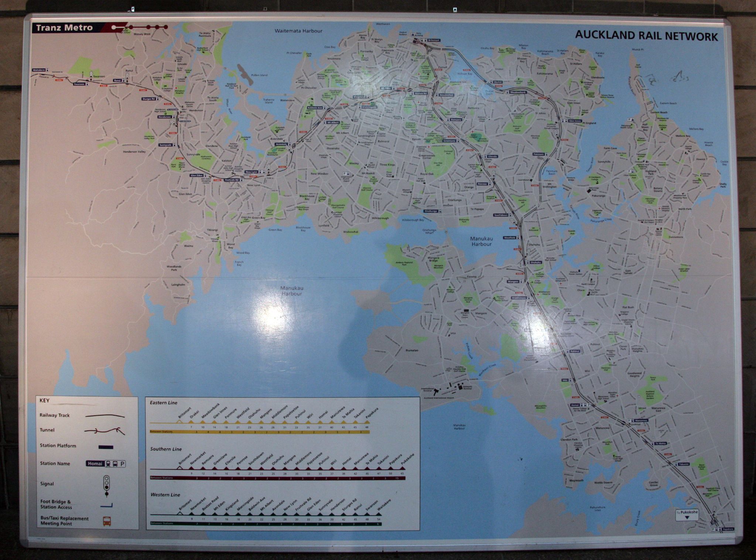
Task: Click the Waitakere name on the Western Line diagram
Action: pos(384,504)
